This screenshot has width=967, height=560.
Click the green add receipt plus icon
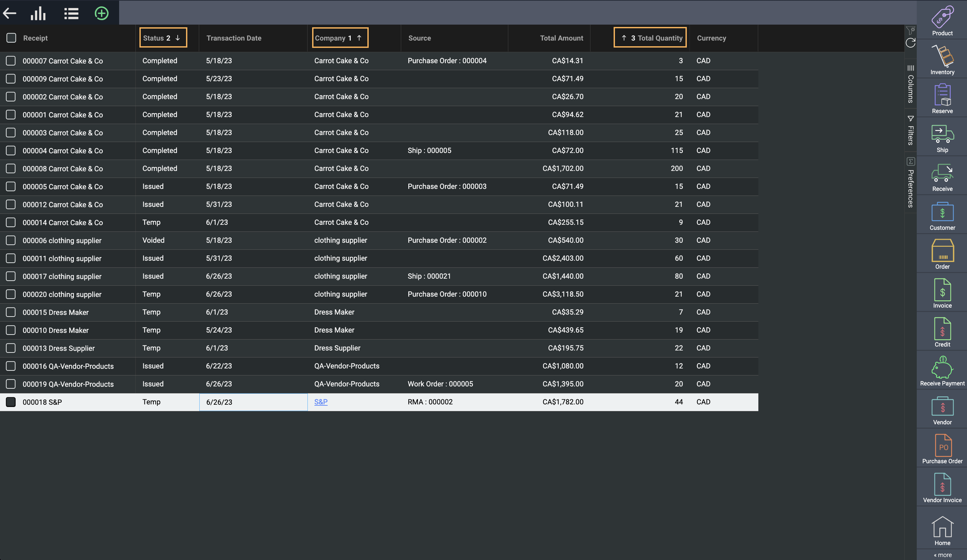[x=101, y=13]
